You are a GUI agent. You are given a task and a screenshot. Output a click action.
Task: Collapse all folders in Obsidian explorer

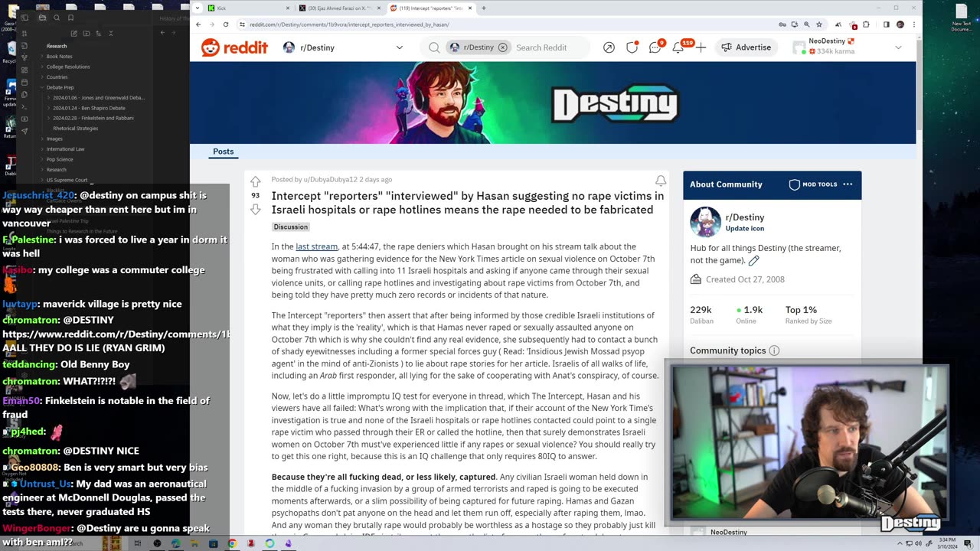(x=110, y=34)
